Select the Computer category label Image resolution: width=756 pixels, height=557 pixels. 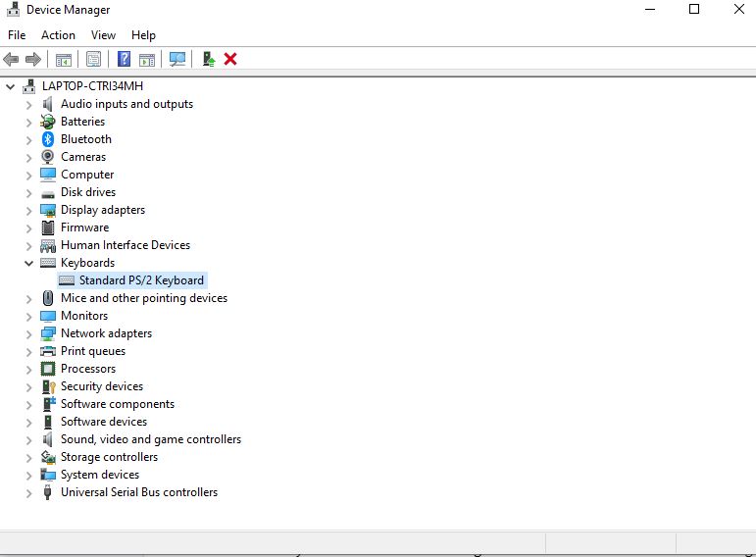point(87,175)
